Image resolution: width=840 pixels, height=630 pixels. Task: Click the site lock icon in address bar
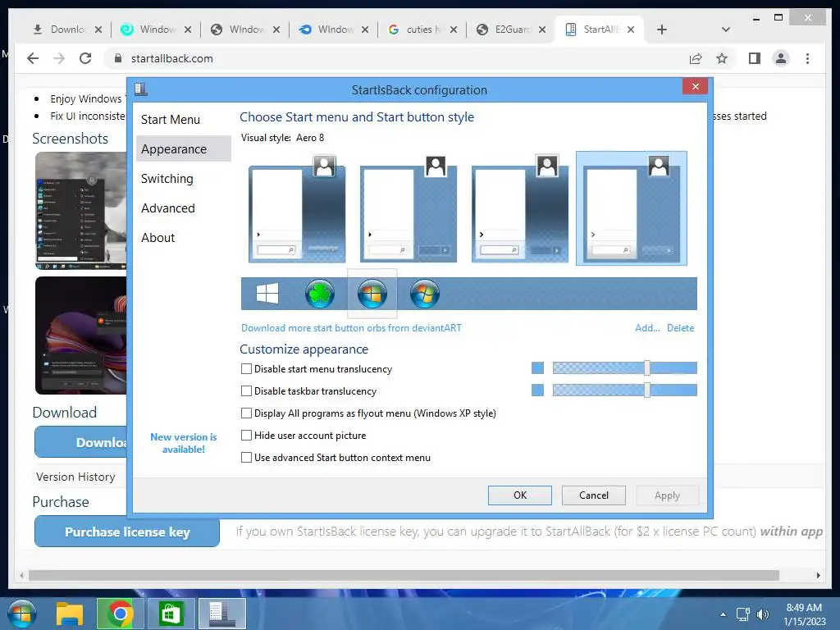(118, 58)
